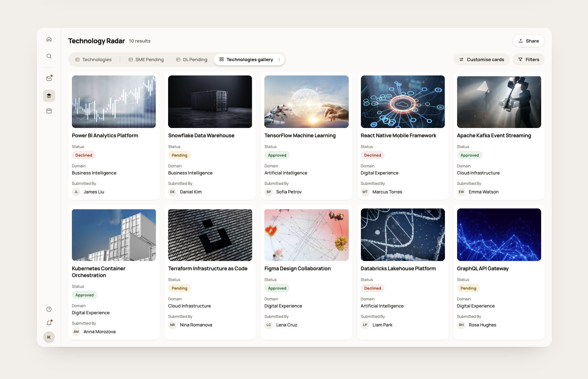The height and width of the screenshot is (379, 588).
Task: Click the SP avatar for Sofia Petrov
Action: pos(269,192)
